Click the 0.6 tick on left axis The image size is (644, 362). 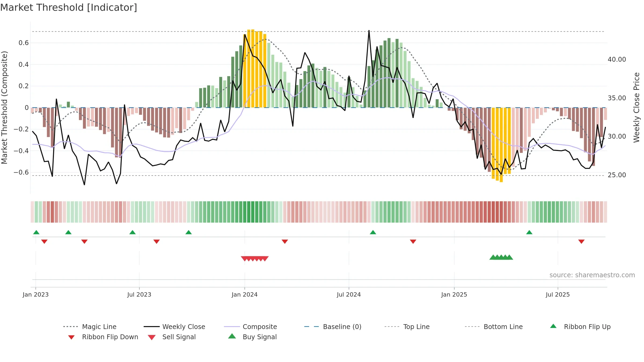click(x=24, y=43)
